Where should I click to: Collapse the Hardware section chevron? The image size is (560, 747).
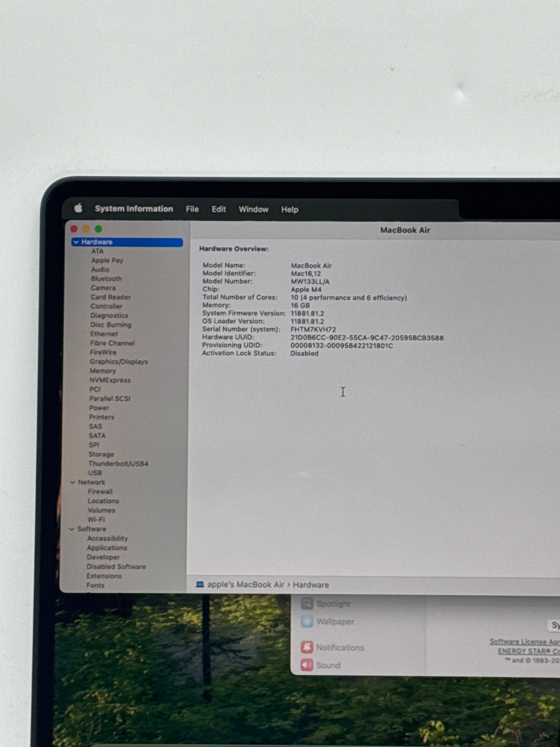(76, 242)
